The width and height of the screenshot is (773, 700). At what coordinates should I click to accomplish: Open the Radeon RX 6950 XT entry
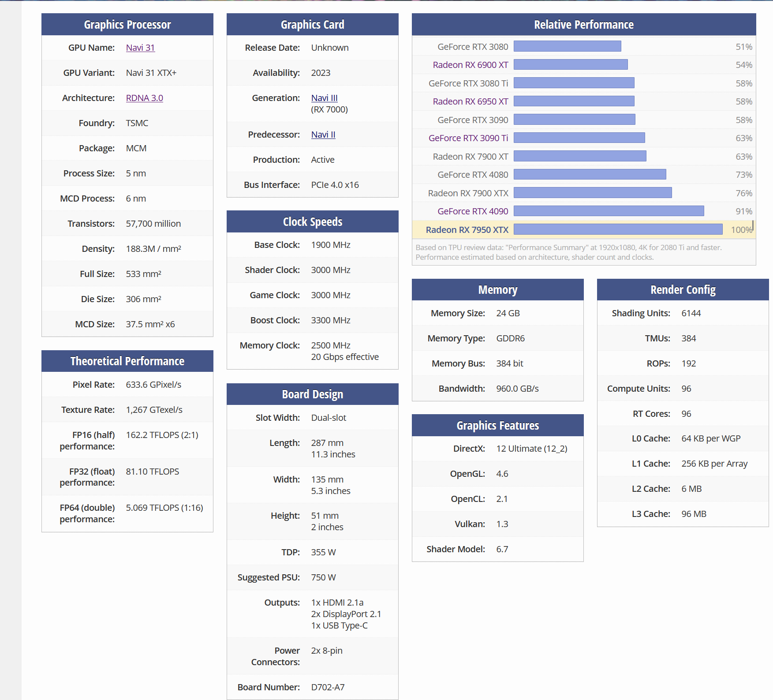471,101
